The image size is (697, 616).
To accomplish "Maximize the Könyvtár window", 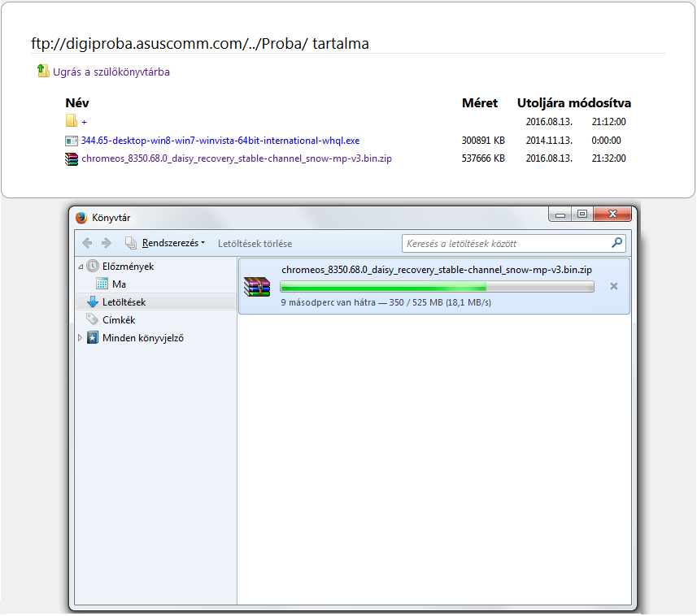I will pyautogui.click(x=582, y=215).
